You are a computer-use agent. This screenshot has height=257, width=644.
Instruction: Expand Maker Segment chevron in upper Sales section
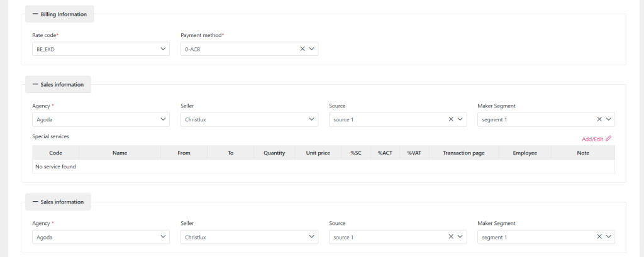pyautogui.click(x=608, y=119)
